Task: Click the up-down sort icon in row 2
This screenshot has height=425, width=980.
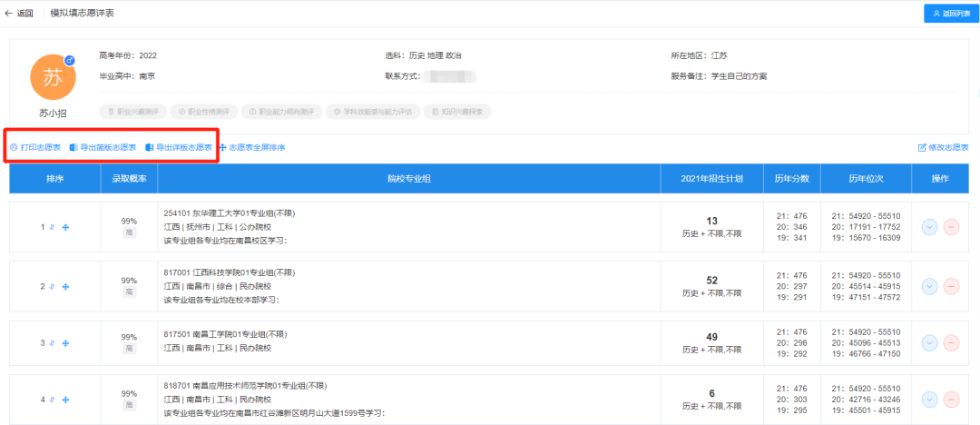Action: (x=53, y=286)
